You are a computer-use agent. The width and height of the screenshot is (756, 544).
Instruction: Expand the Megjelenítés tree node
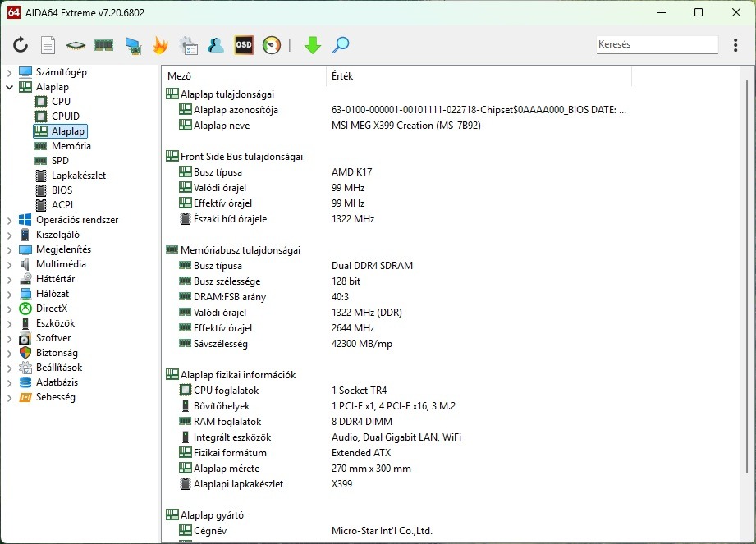click(x=9, y=249)
